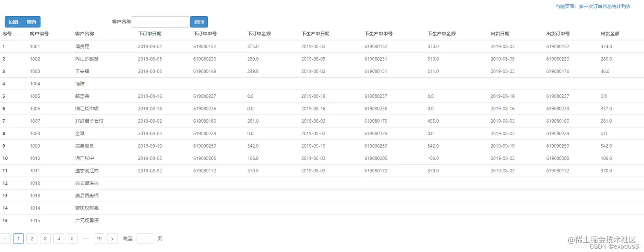Viewport: 644px width, 252px height.
Task: Click the 下订单单号 column header
Action: click(x=205, y=34)
